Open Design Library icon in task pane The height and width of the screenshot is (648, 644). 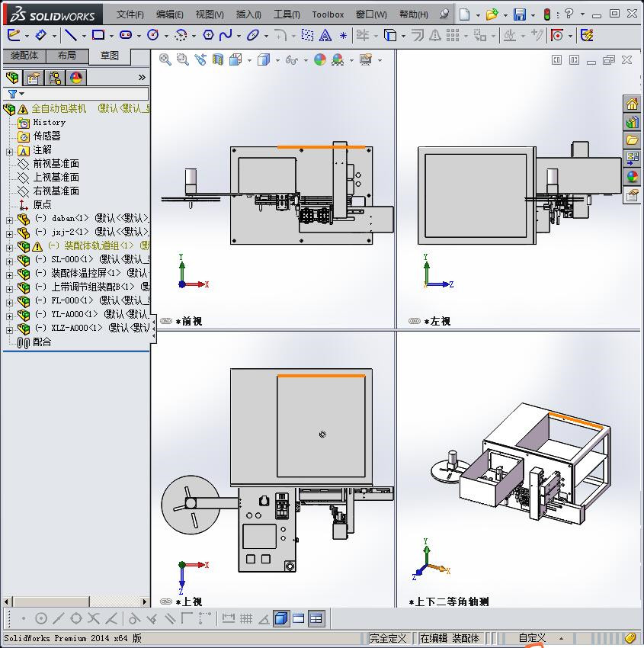[632, 122]
